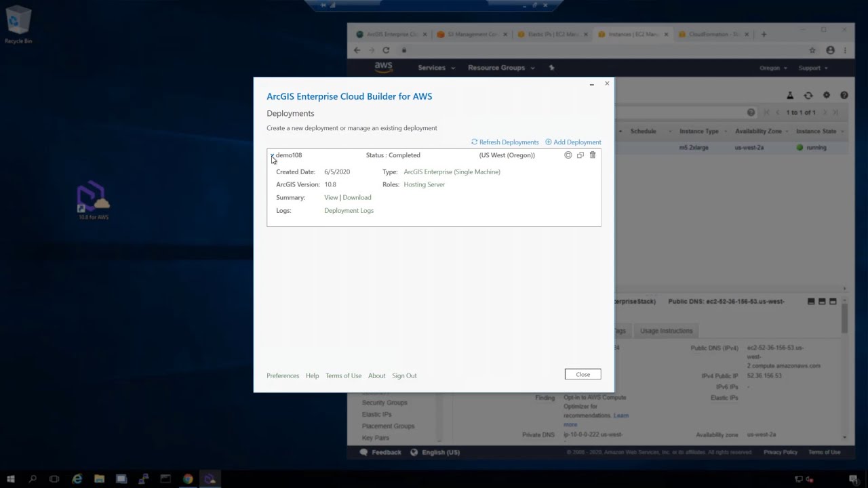Image resolution: width=868 pixels, height=488 pixels.
Task: Click Cloud Builder taskbar icon
Action: 210,479
